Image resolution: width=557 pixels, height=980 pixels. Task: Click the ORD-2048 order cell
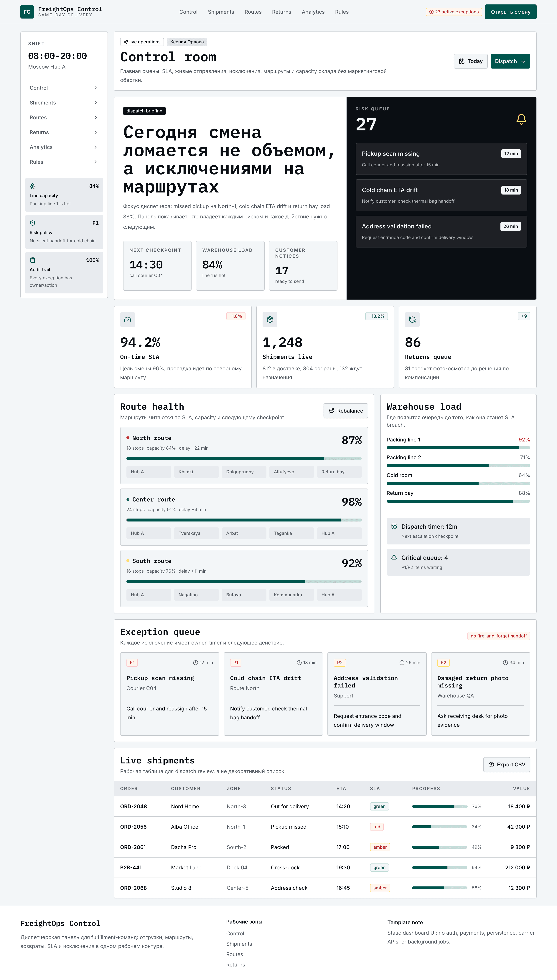point(134,806)
